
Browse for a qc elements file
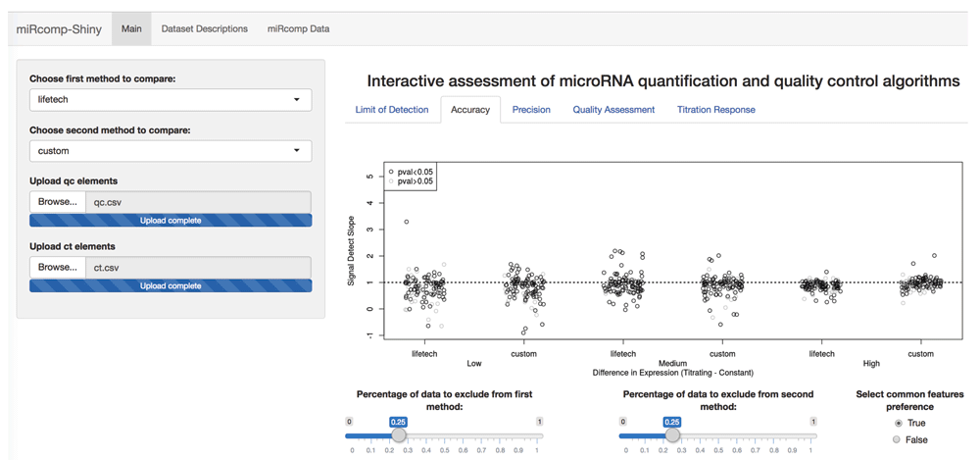click(x=58, y=202)
